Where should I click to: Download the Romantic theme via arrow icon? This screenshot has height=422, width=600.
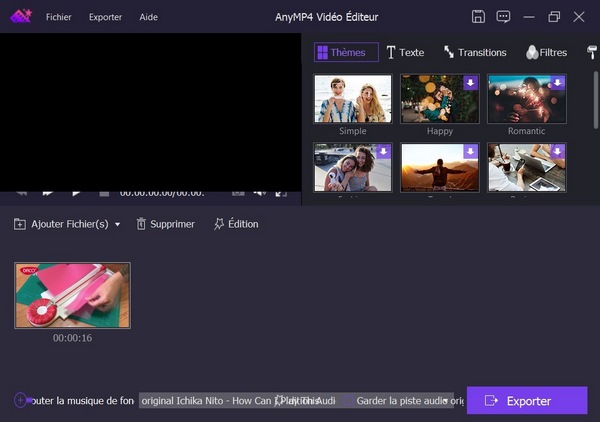coord(558,83)
